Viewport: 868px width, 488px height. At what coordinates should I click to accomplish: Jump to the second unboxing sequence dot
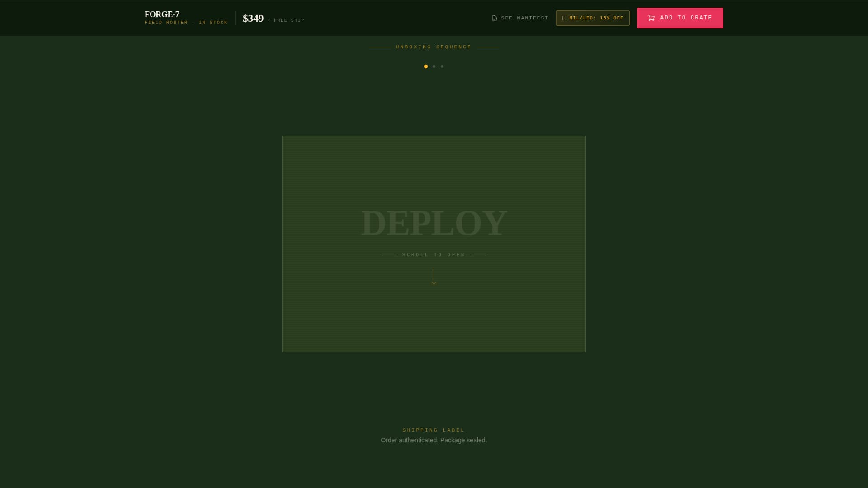tap(434, 66)
